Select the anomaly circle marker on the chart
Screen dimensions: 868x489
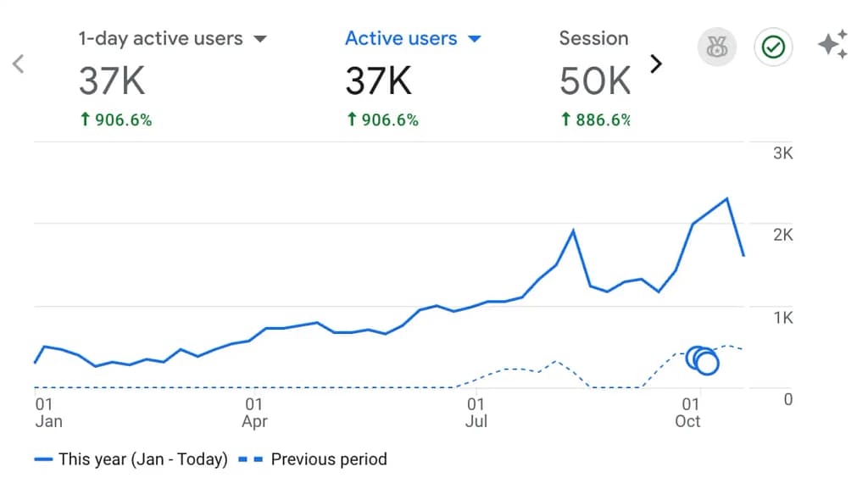click(703, 361)
